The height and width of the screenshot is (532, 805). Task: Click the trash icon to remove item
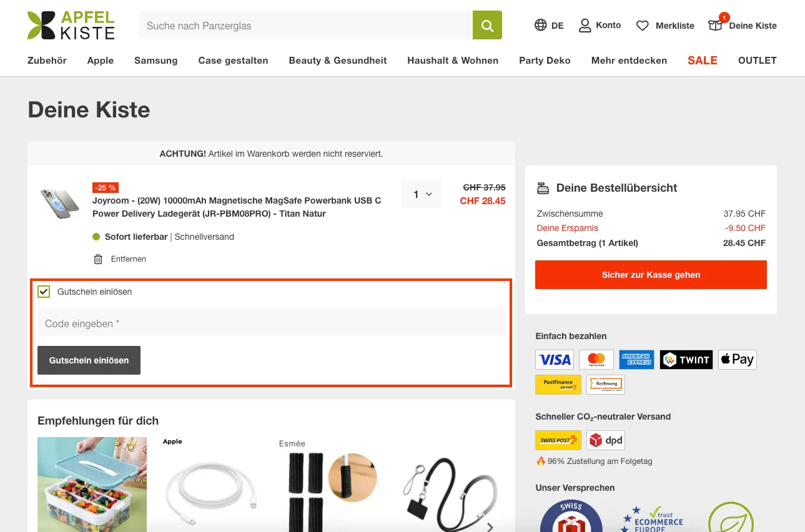point(98,259)
